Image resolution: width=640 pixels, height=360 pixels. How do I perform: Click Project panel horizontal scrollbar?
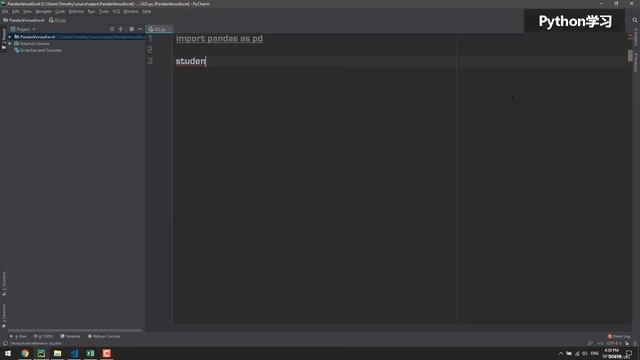click(x=75, y=330)
